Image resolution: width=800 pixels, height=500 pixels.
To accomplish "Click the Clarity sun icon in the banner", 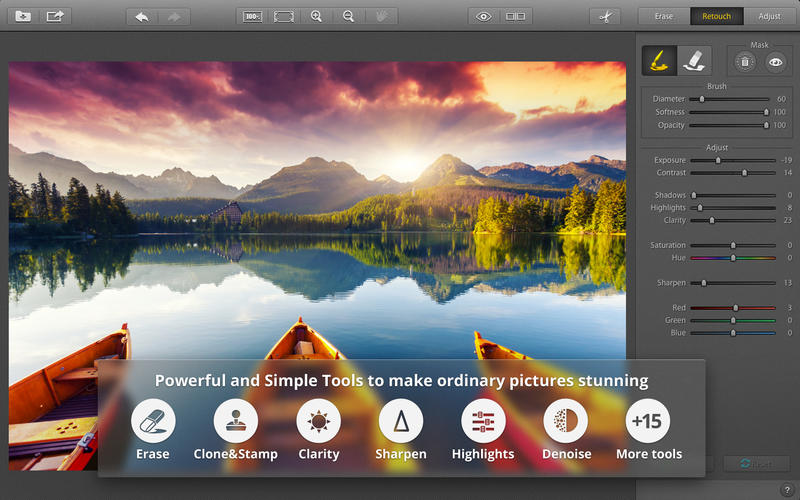I will coord(318,421).
